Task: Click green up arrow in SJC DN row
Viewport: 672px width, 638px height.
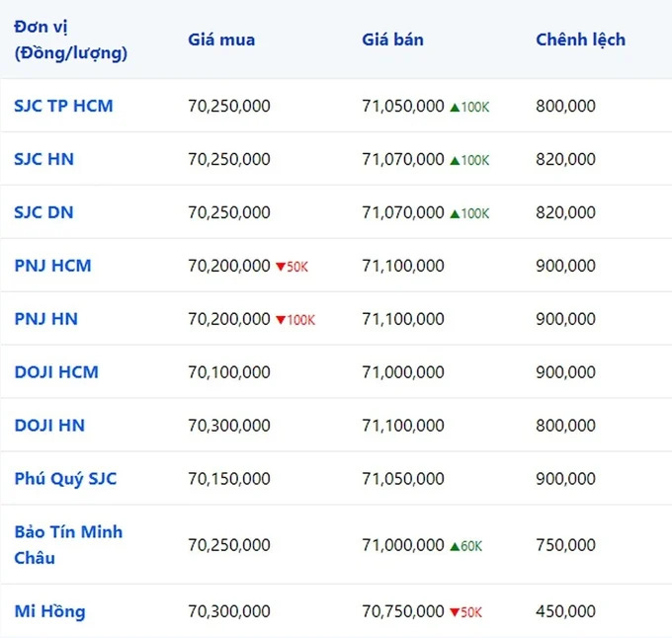Action: point(455,213)
